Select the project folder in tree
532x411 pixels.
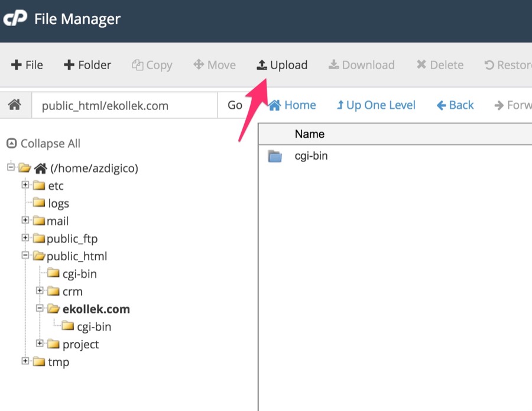click(x=81, y=345)
